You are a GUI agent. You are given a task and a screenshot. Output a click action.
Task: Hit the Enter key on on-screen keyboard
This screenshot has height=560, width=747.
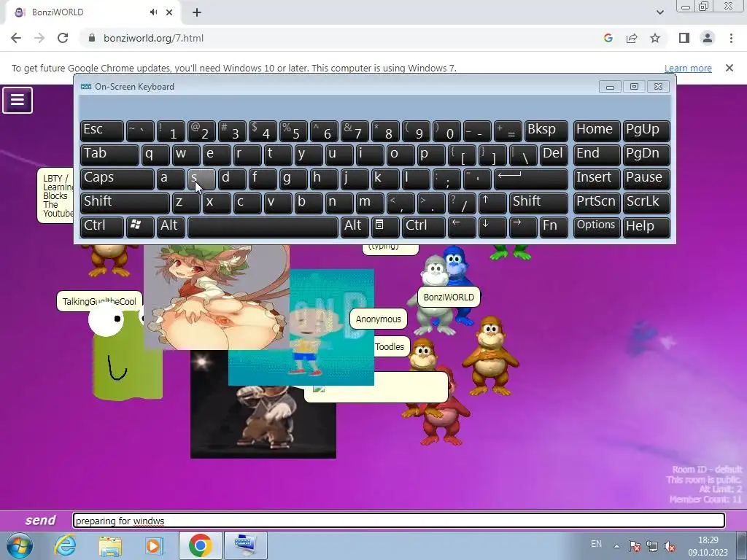tap(531, 179)
